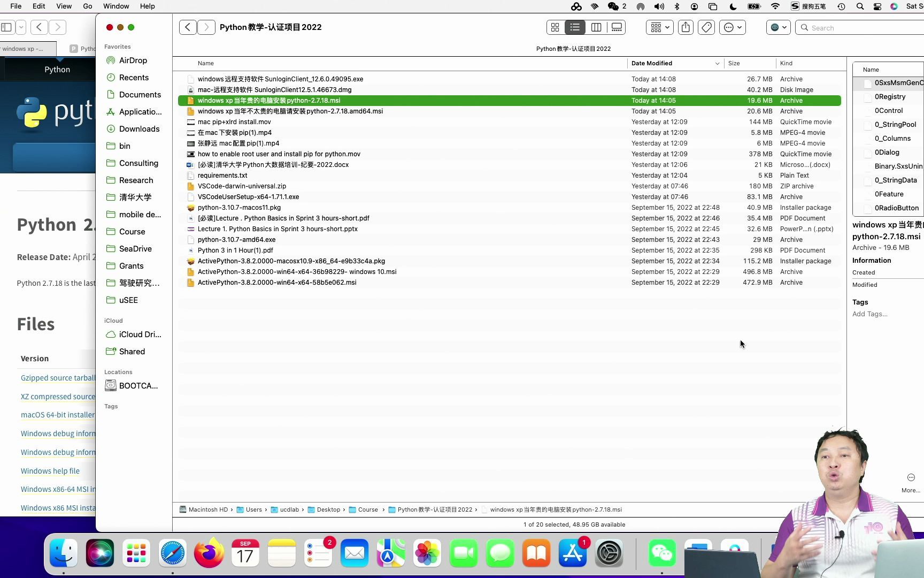Screen dimensions: 924x578
Task: Switch Finder to list view
Action: tap(575, 27)
